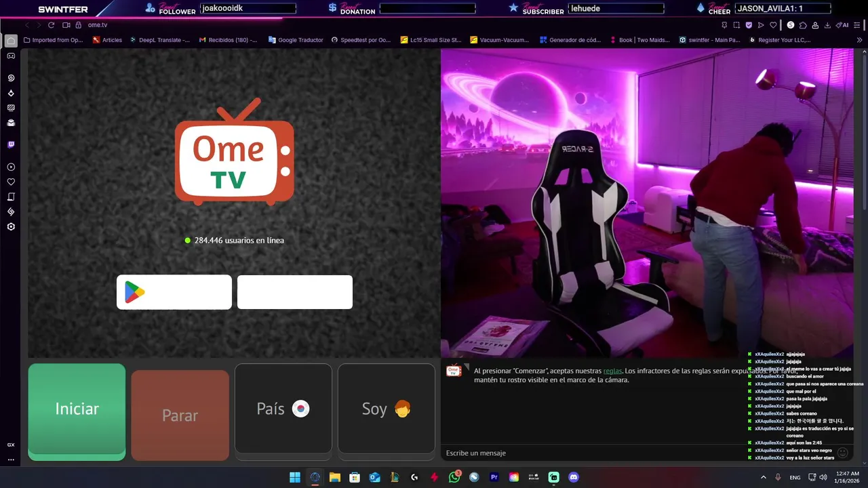Open File Explorer from the taskbar
Viewport: 868px width, 488px height.
[335, 477]
